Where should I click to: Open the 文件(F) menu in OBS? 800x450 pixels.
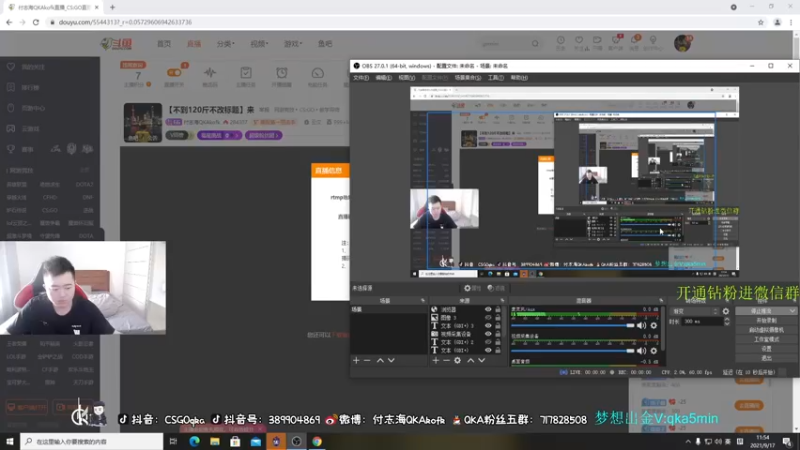tap(361, 78)
